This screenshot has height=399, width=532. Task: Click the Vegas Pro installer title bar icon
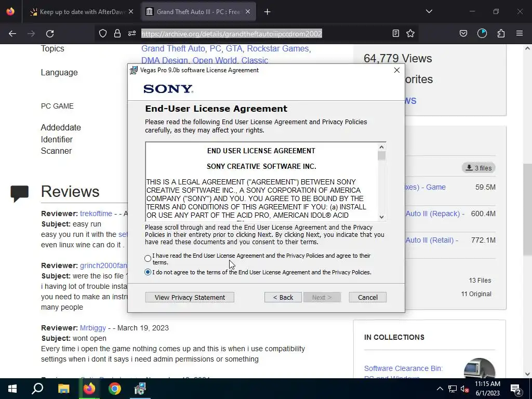coord(134,70)
